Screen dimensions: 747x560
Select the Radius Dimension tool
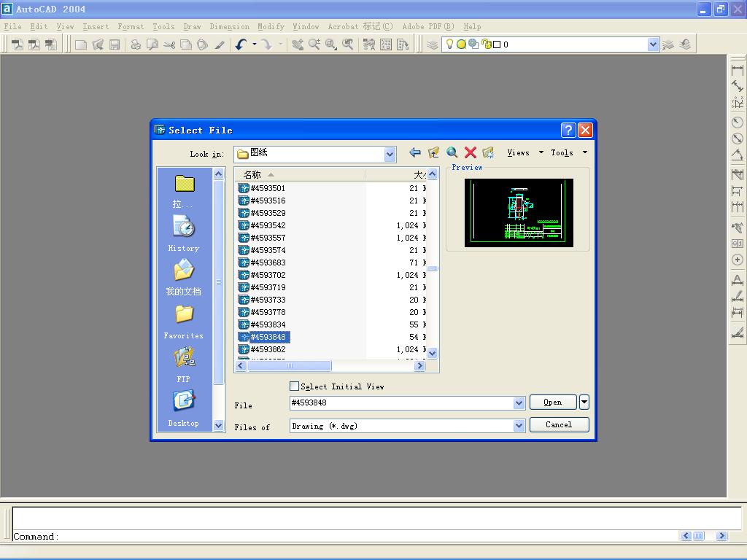point(738,122)
